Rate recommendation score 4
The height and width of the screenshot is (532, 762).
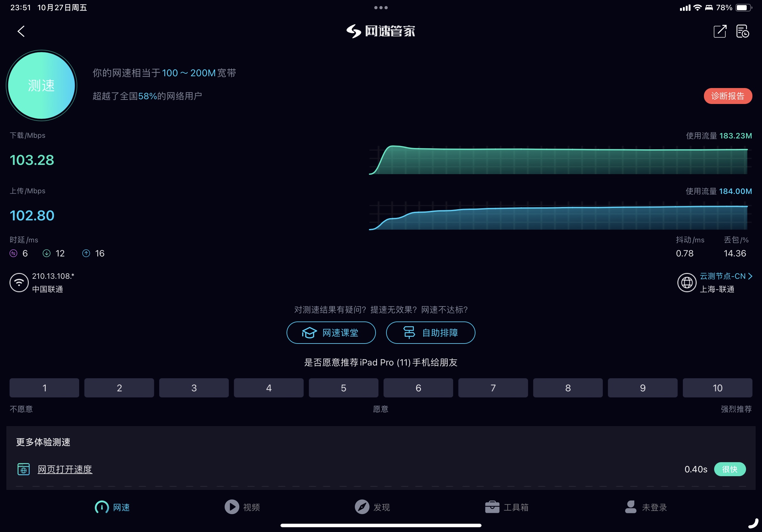(x=269, y=388)
